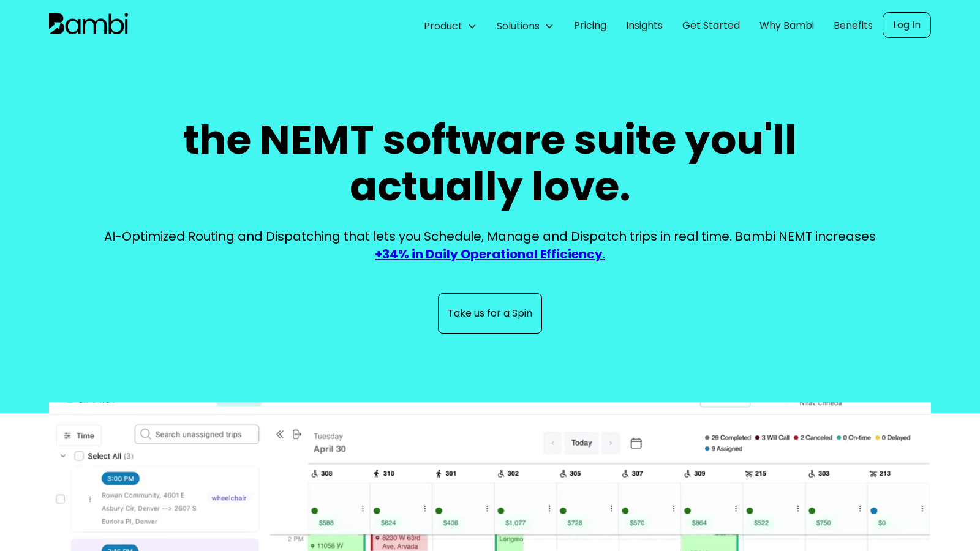Click the Take us for a Spin button
This screenshot has width=980, height=551.
click(490, 313)
